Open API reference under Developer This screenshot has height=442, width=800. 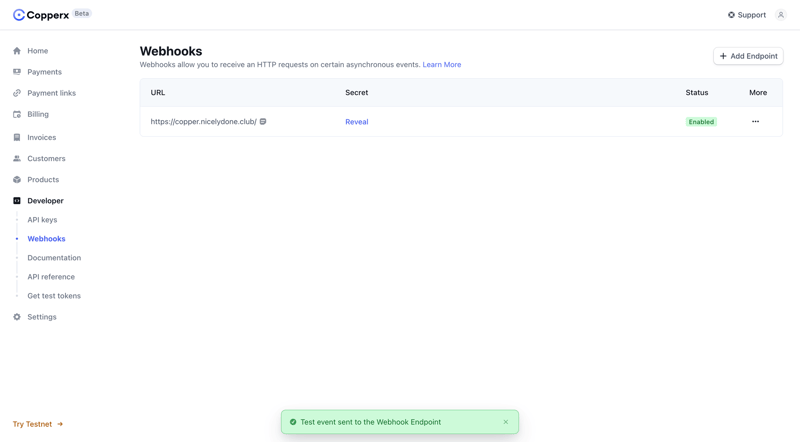(x=51, y=277)
